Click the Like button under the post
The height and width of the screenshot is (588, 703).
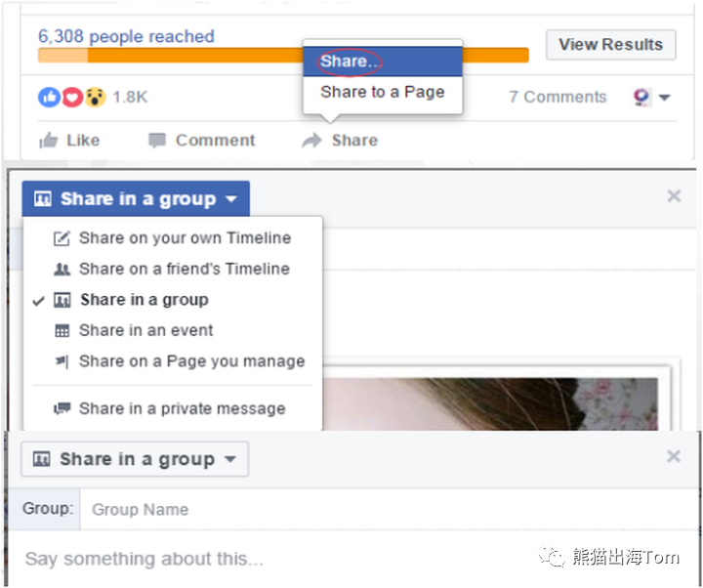coord(69,141)
